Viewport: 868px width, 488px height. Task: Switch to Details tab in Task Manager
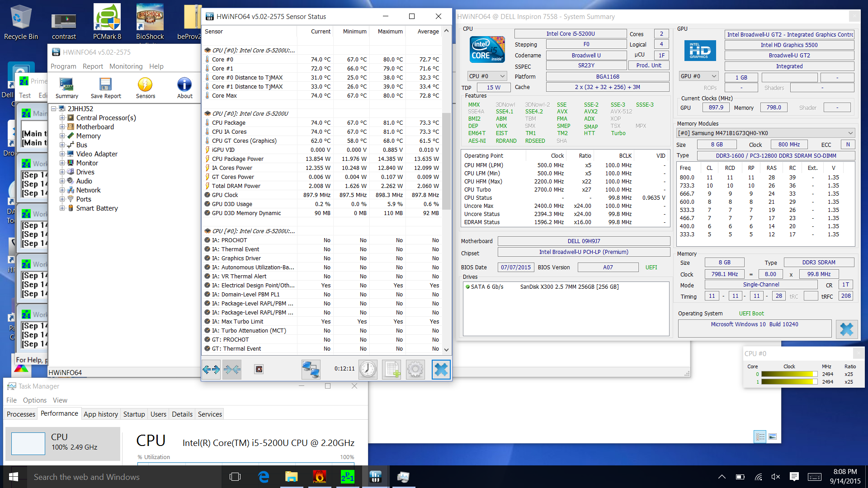(x=182, y=414)
